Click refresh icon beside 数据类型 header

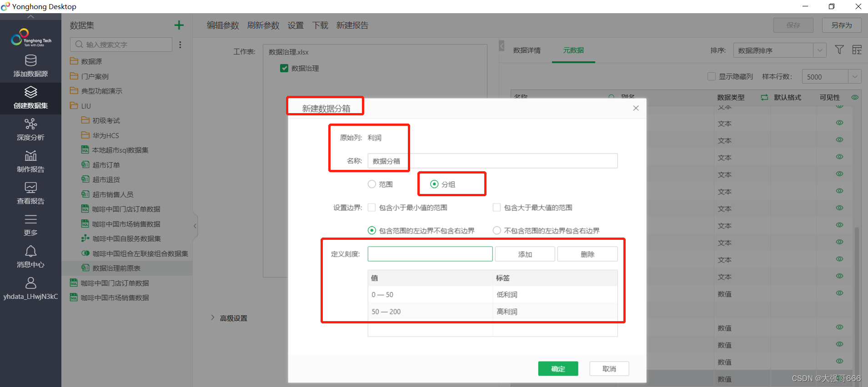764,97
